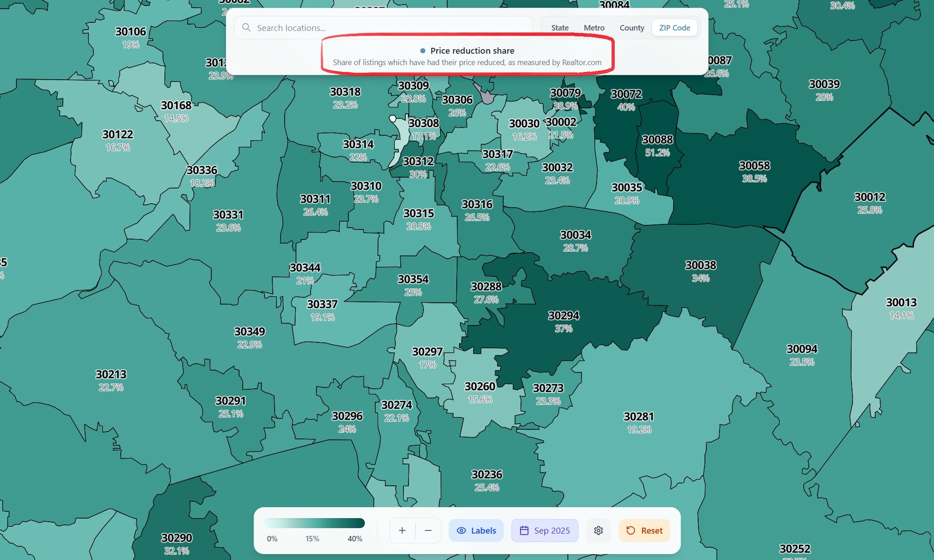Zoom in with the plus button
Screen dimensions: 934x560
[402, 530]
